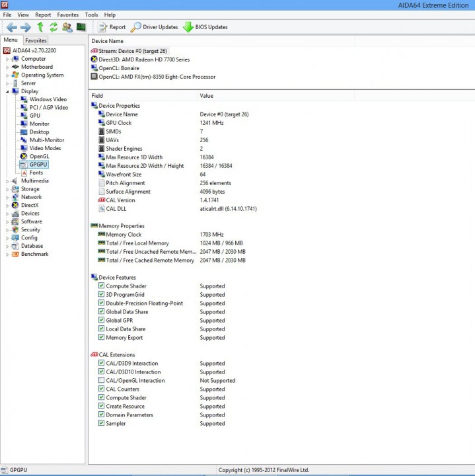Open the Report menu
Screen dimensions: 475x476
[x=43, y=15]
